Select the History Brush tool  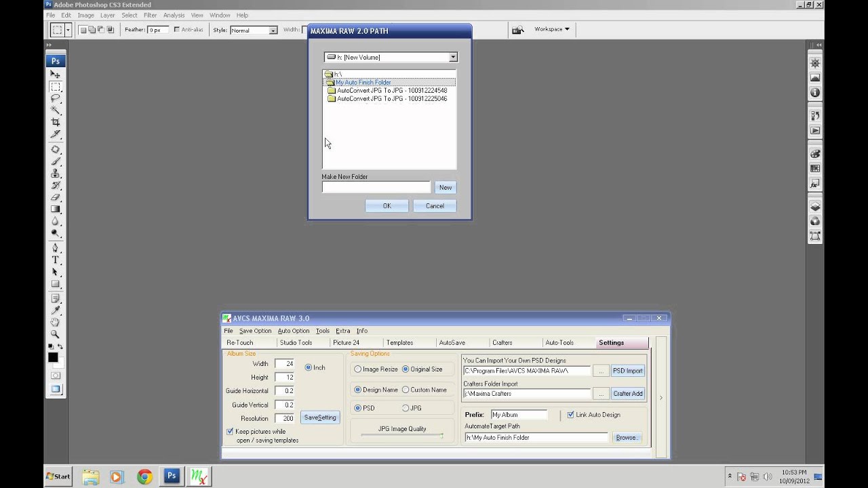56,186
